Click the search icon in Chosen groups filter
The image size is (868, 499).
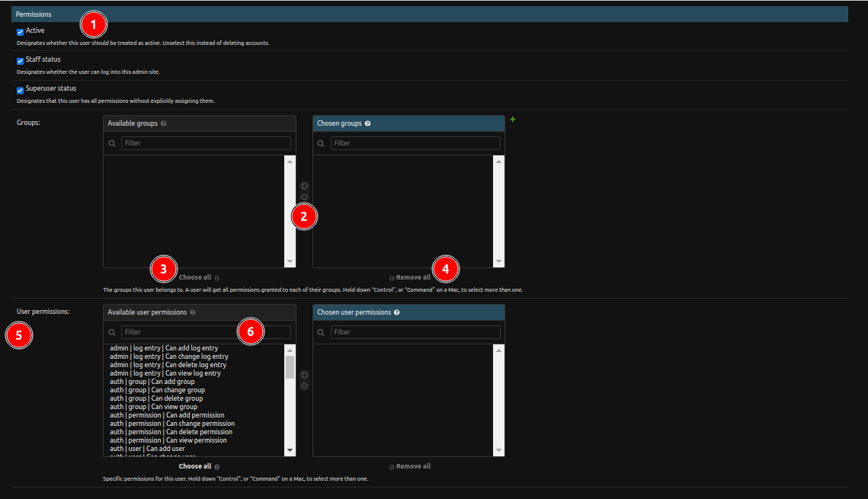321,142
